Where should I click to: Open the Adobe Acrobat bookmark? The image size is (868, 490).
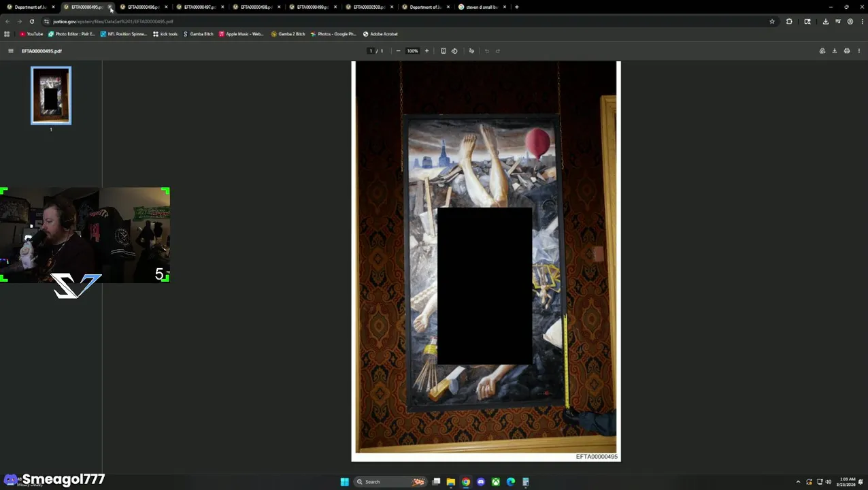[380, 34]
